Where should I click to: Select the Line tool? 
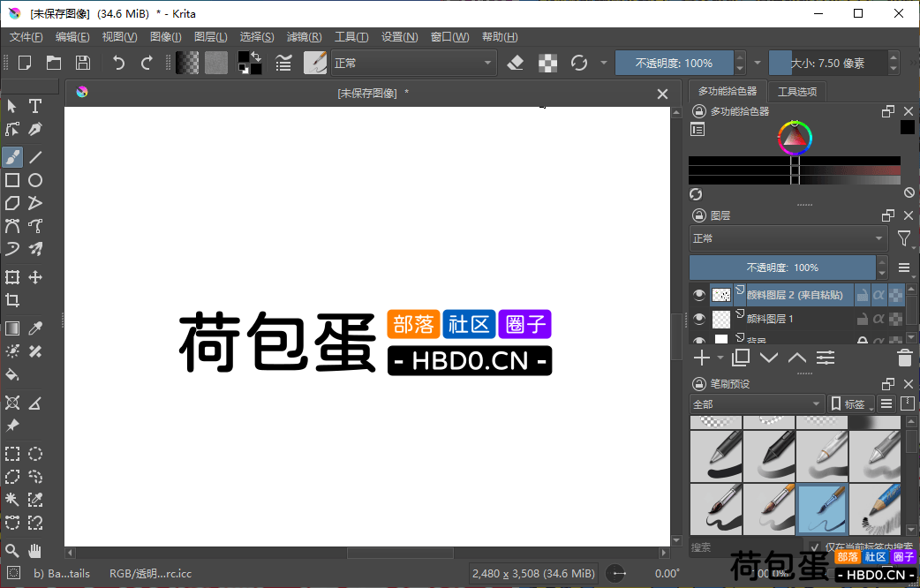click(35, 157)
